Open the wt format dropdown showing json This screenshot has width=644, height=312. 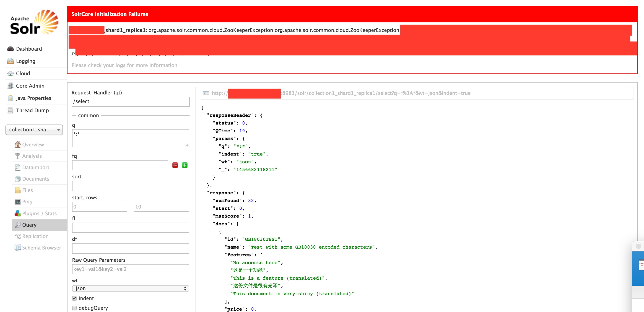[130, 288]
